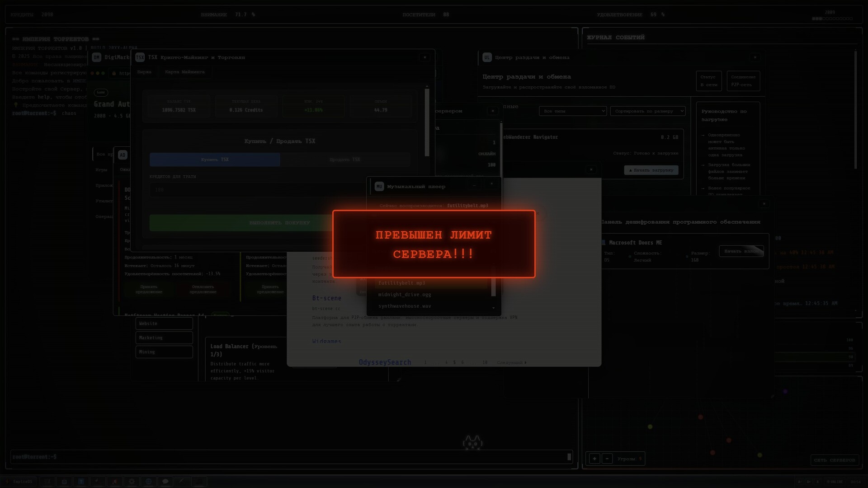The width and height of the screenshot is (868, 488).
Task: Switch to the Продать TSX side
Action: [345, 160]
